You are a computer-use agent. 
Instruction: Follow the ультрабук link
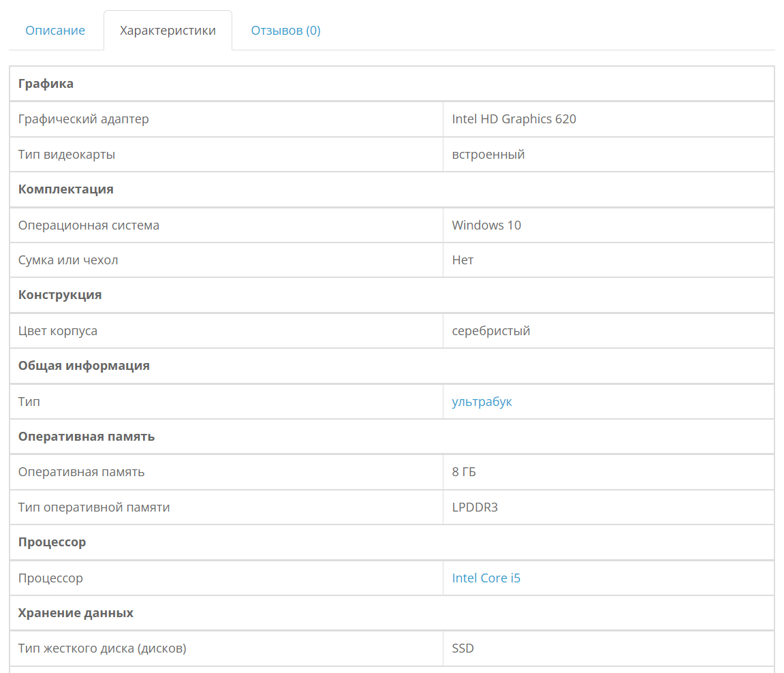pos(482,402)
